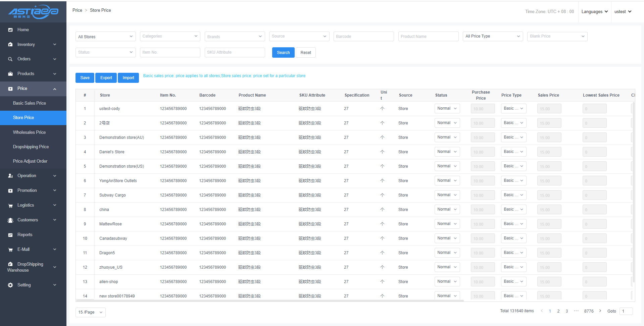Click the Export button
644x326 pixels.
pos(106,78)
